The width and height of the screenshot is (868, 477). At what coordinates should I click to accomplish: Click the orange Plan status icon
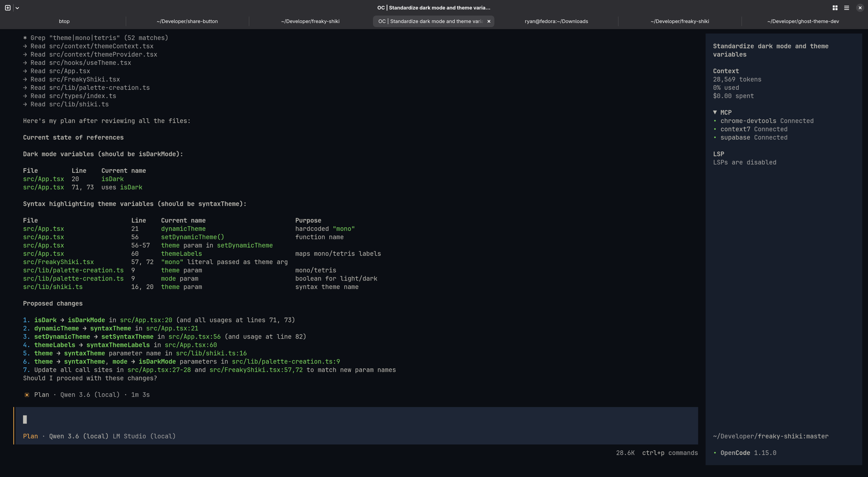(x=27, y=395)
